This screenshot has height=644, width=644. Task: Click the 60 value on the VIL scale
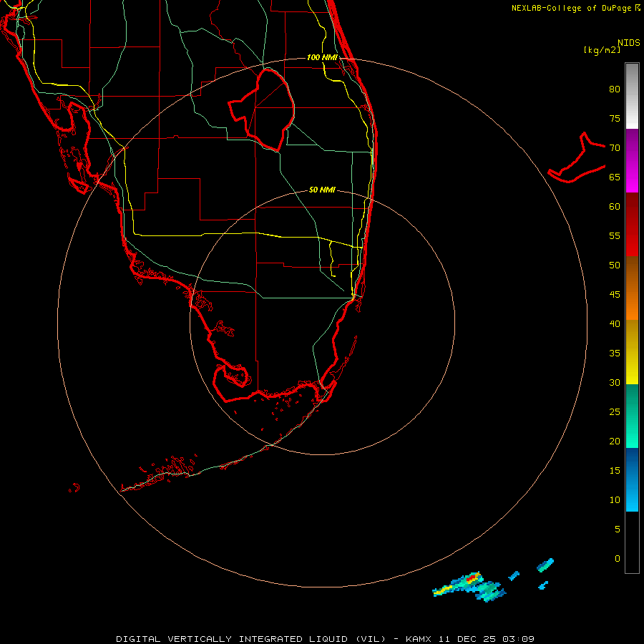pyautogui.click(x=615, y=207)
